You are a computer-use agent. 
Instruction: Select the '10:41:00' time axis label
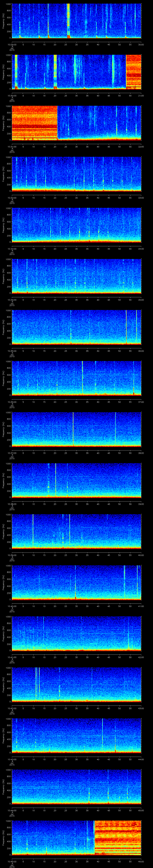coord(12,657)
